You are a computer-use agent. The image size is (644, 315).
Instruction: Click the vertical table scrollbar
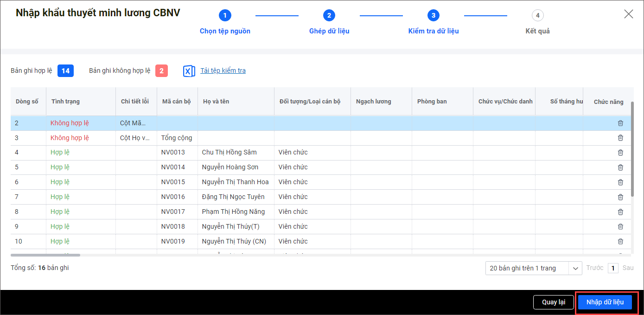(x=631, y=148)
